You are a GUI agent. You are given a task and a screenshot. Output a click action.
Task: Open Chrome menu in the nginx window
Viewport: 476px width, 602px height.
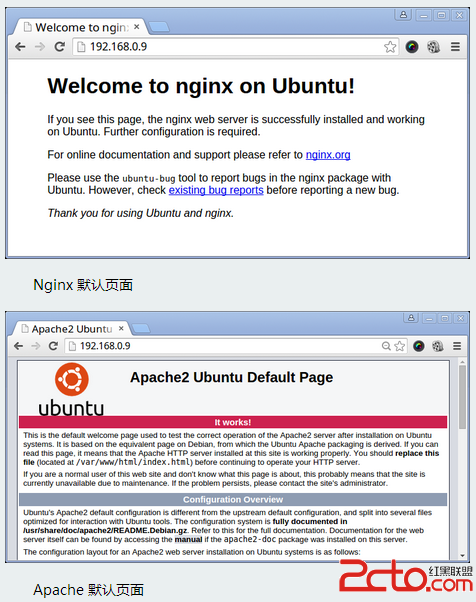click(x=455, y=47)
